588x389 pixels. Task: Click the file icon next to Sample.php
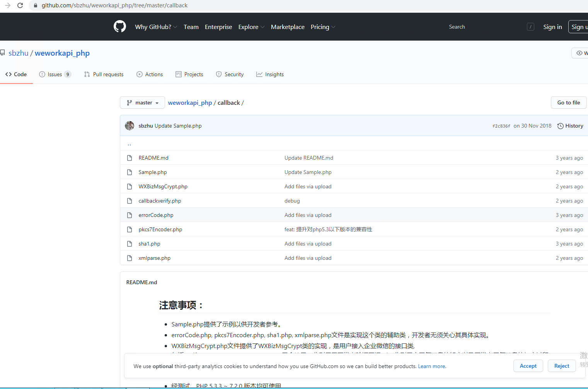coord(130,172)
